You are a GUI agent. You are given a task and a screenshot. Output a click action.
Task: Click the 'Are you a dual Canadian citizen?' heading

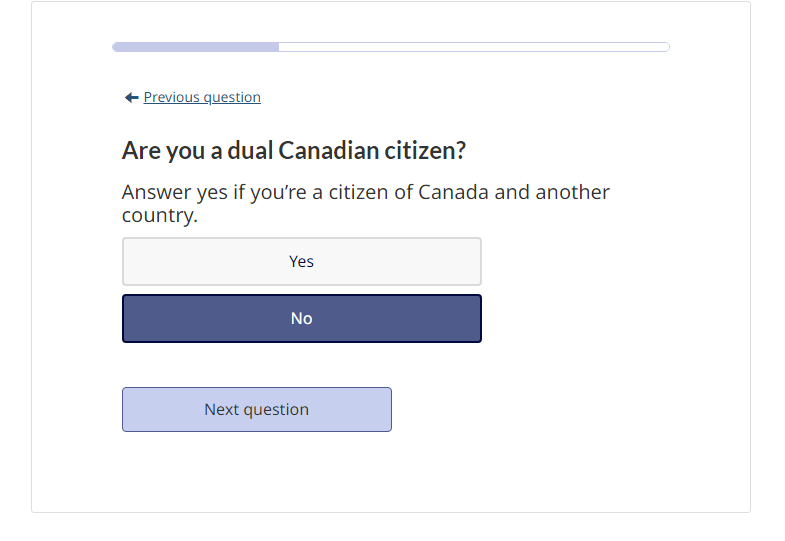click(x=294, y=151)
